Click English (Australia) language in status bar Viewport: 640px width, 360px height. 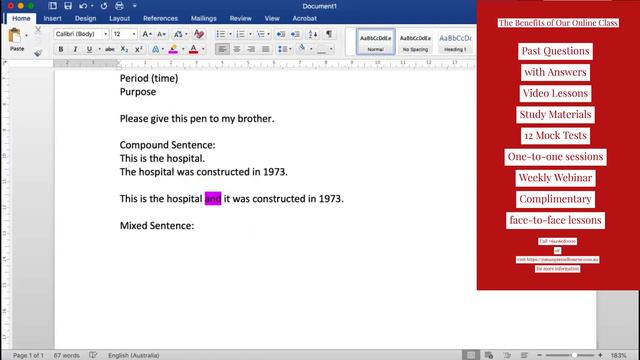(x=133, y=356)
